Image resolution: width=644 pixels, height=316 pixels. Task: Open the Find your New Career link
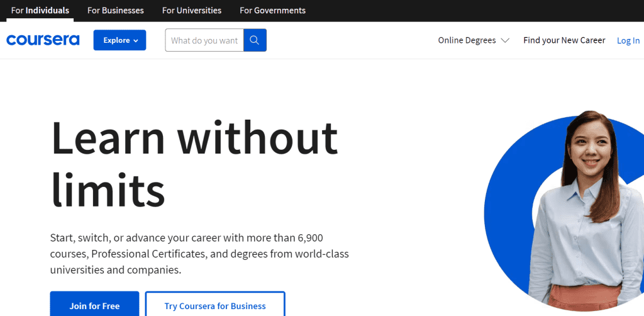pyautogui.click(x=564, y=40)
